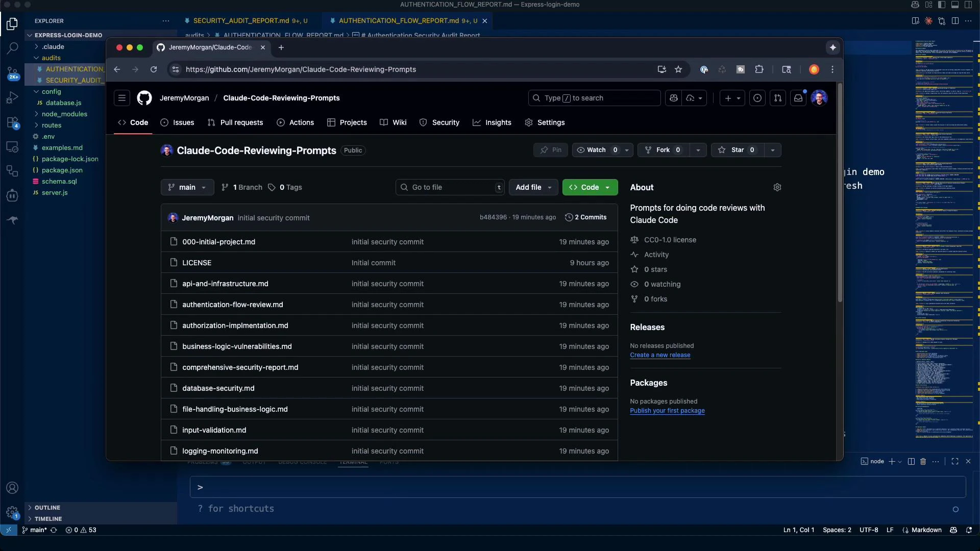Open GitHub pull requests shortcut icon
Screen dimensions: 980x551
(778, 98)
